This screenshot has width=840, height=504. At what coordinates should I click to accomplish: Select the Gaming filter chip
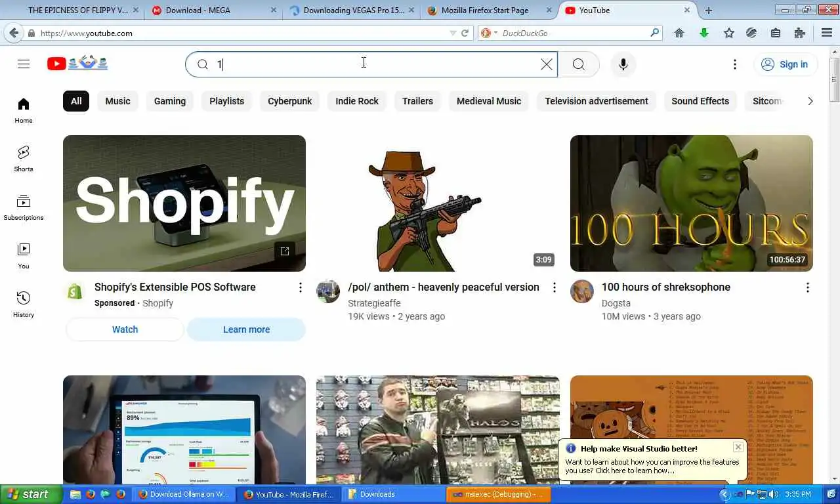click(x=170, y=101)
